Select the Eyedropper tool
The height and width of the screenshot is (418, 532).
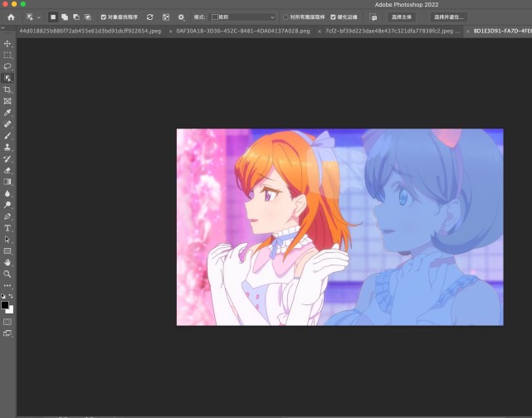7,113
